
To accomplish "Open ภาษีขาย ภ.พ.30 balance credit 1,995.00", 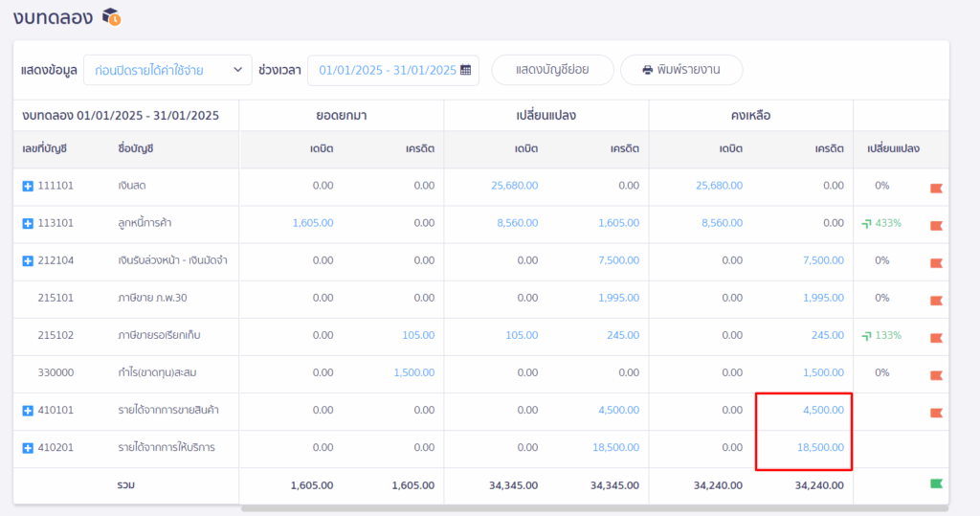I will pos(823,299).
